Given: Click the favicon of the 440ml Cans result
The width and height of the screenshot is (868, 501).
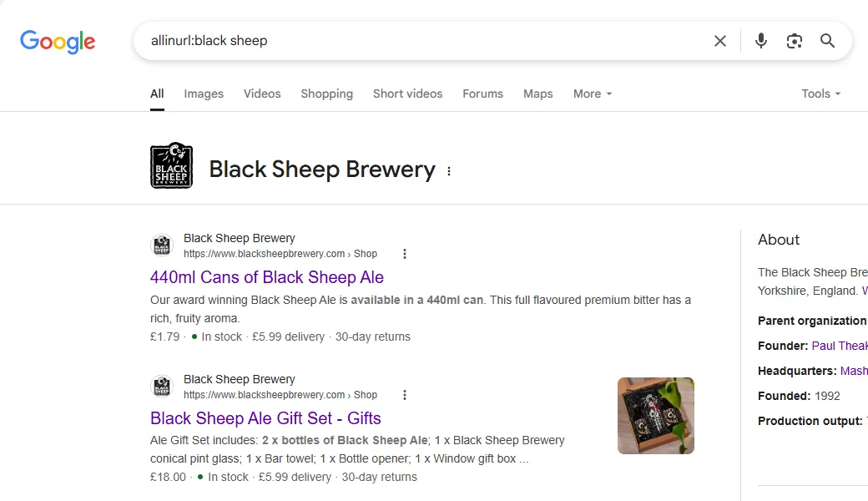Looking at the screenshot, I should tap(162, 245).
